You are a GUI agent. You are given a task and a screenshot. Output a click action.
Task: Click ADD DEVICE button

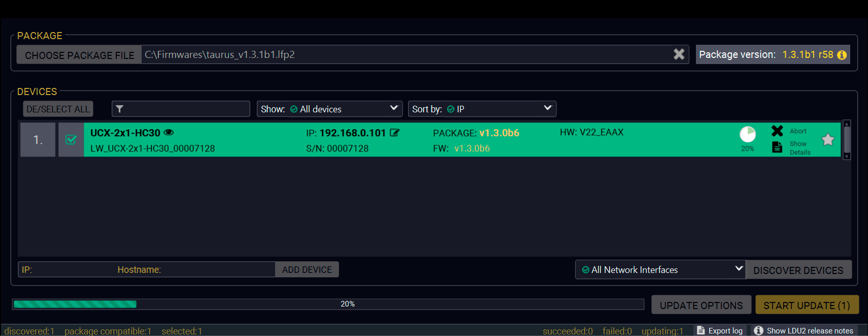coord(307,269)
